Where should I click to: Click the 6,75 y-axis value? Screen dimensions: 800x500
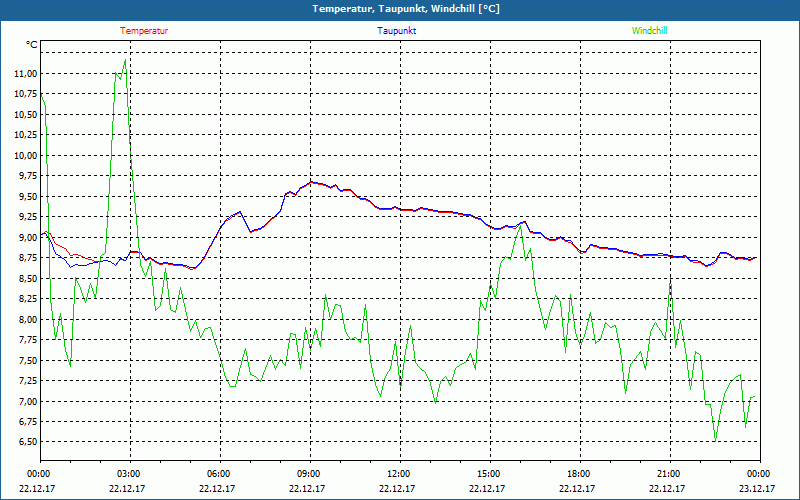coord(29,421)
